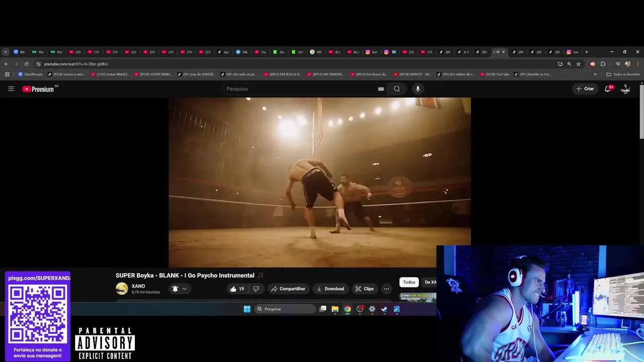Open File Explorer from the taskbar
This screenshot has height=362, width=644.
point(335,309)
